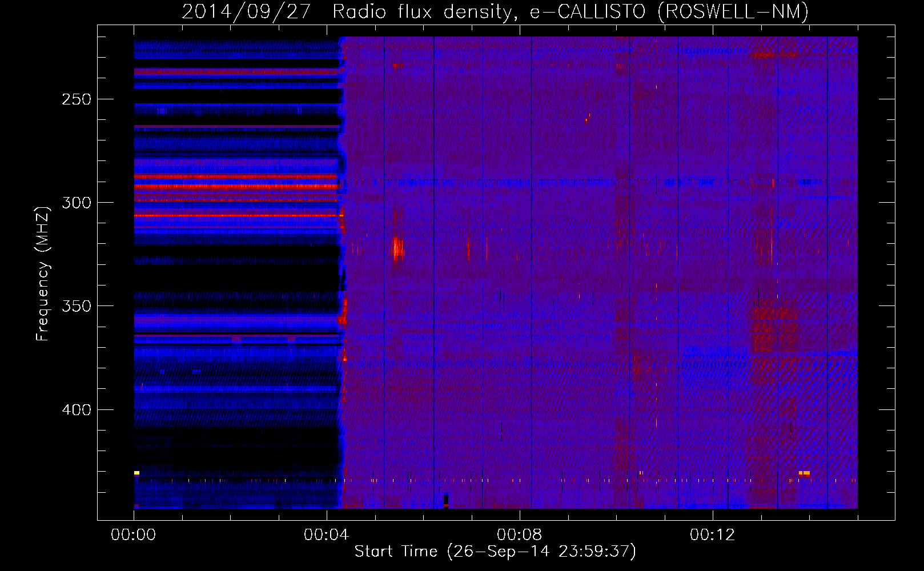Click the 00:08 time tick label
This screenshot has height=571, width=924.
(519, 535)
